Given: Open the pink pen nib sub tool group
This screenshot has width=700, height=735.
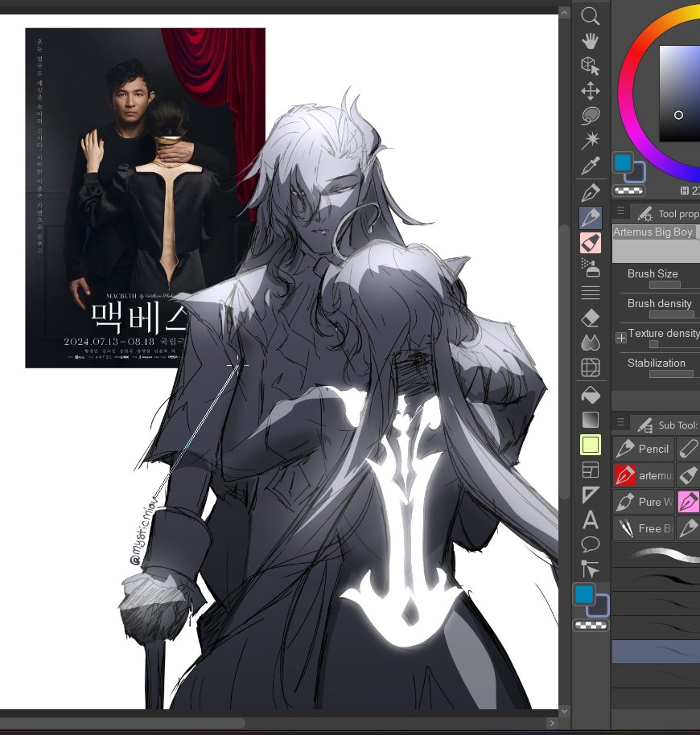Looking at the screenshot, I should click(x=688, y=502).
